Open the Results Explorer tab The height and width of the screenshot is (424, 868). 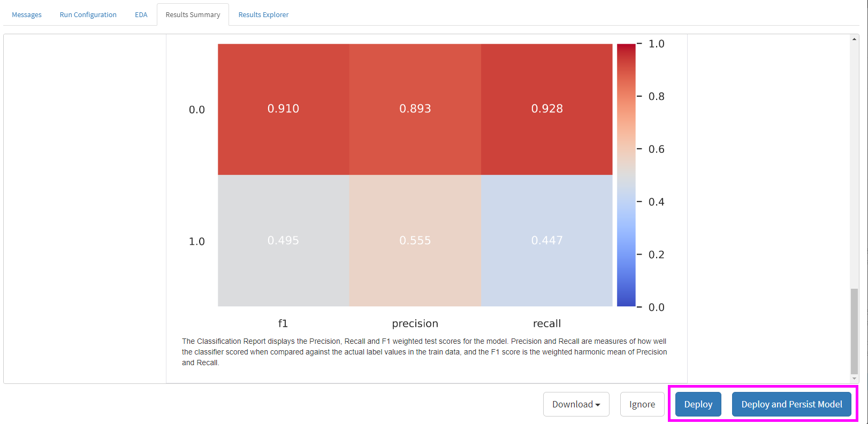263,15
